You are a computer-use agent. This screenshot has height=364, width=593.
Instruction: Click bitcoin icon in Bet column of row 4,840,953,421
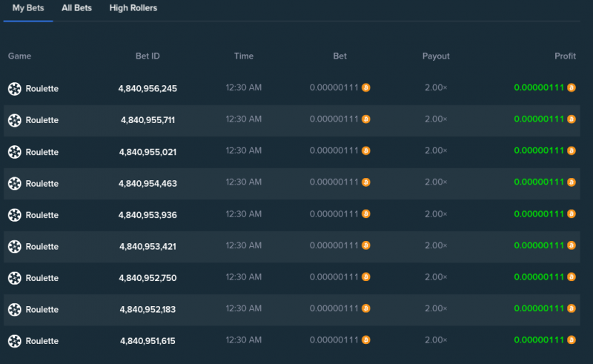click(365, 245)
